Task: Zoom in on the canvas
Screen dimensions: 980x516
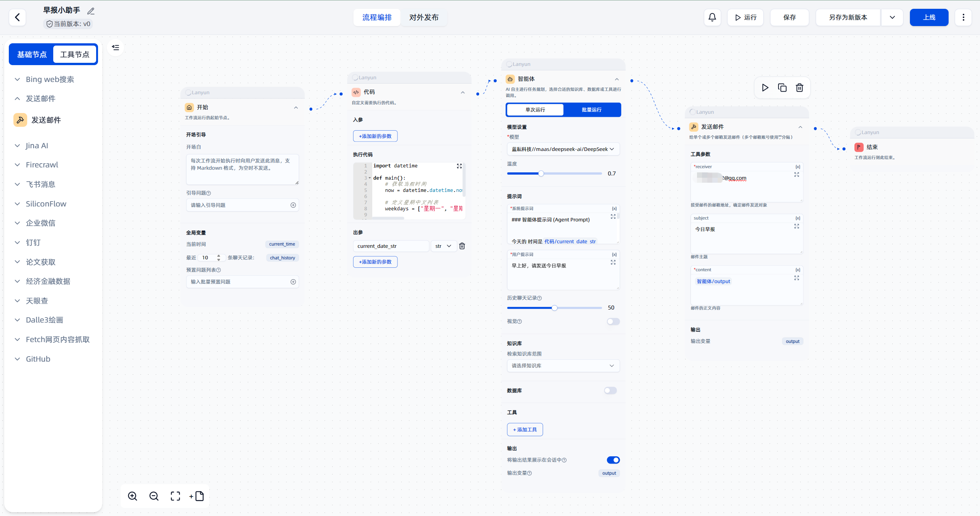Action: point(133,496)
